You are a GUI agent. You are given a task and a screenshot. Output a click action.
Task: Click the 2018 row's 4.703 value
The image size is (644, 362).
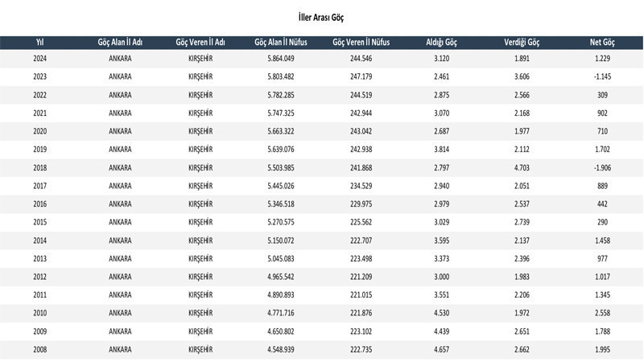pos(522,168)
